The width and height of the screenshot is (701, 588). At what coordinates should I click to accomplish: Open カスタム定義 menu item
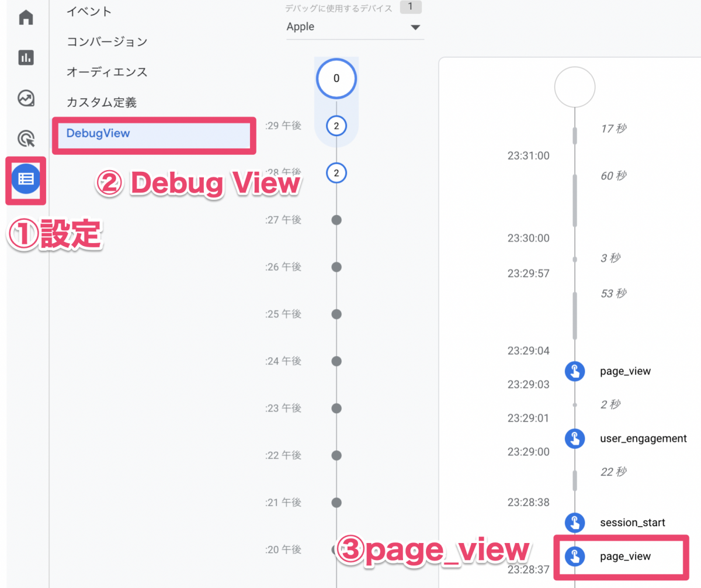point(102,102)
